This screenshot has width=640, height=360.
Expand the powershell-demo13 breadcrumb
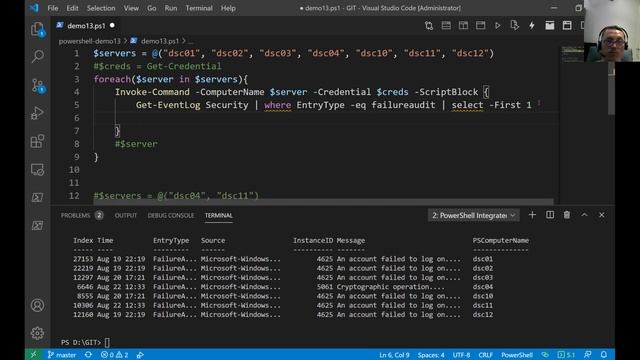pos(90,41)
